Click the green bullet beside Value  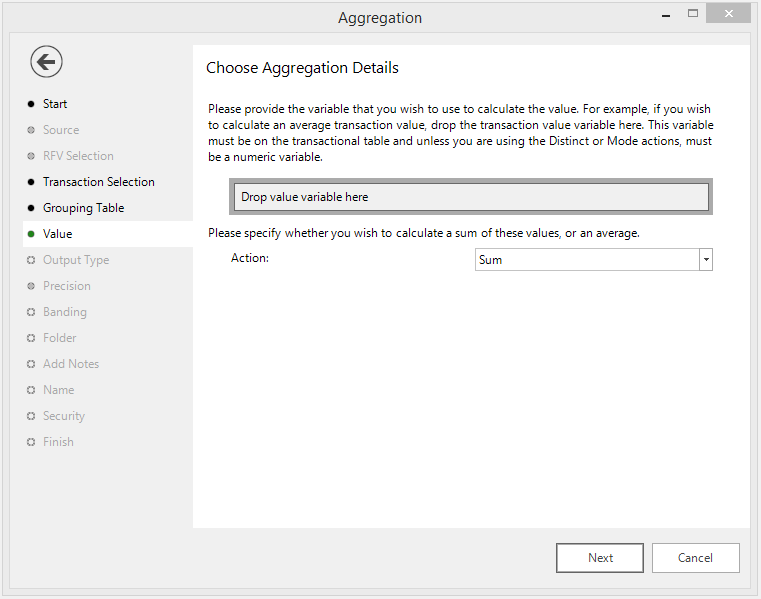(31, 234)
